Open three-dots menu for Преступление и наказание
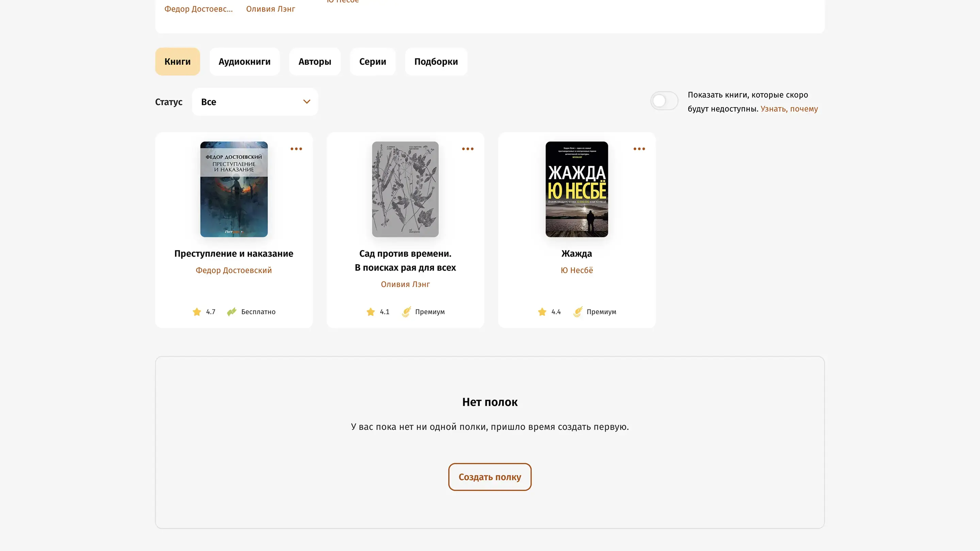 [x=296, y=149]
